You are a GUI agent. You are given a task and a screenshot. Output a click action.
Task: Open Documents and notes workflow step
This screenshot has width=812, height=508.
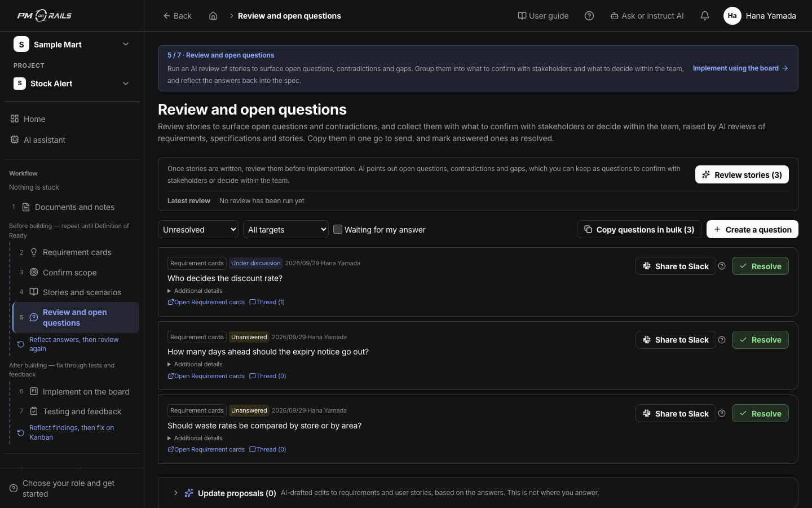[x=72, y=207]
